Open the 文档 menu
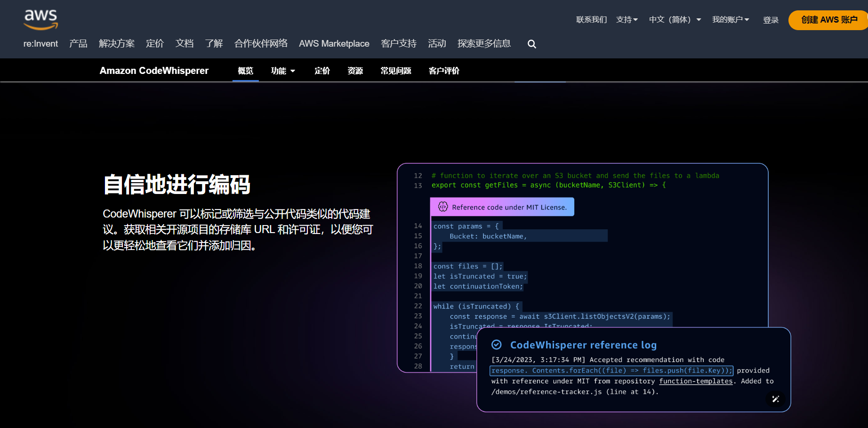868x428 pixels. point(185,44)
